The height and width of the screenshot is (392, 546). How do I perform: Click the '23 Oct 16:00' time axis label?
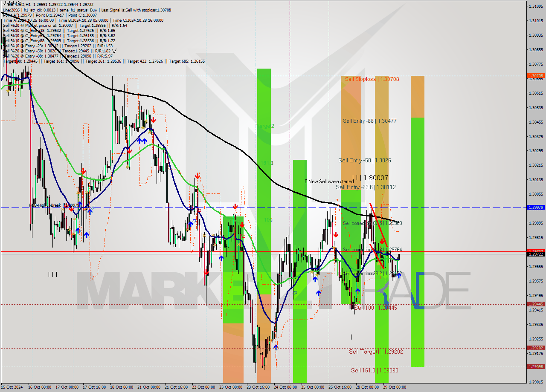pyautogui.click(x=258, y=387)
